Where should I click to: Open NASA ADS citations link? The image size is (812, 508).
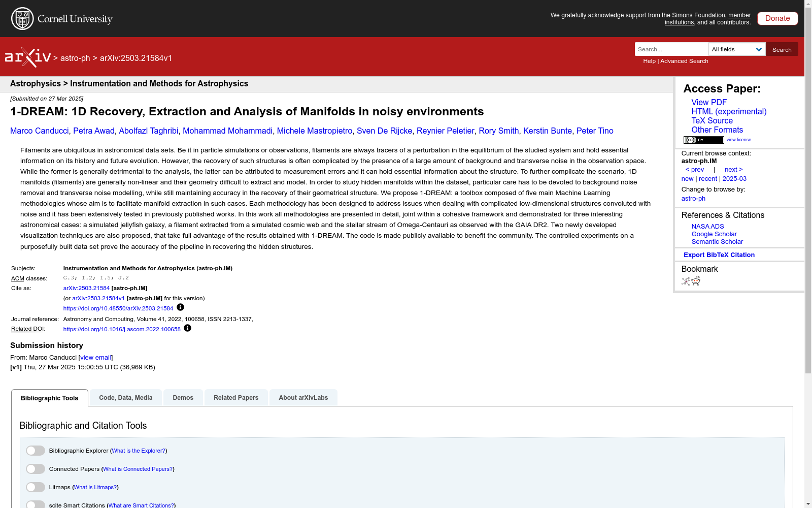coord(707,227)
